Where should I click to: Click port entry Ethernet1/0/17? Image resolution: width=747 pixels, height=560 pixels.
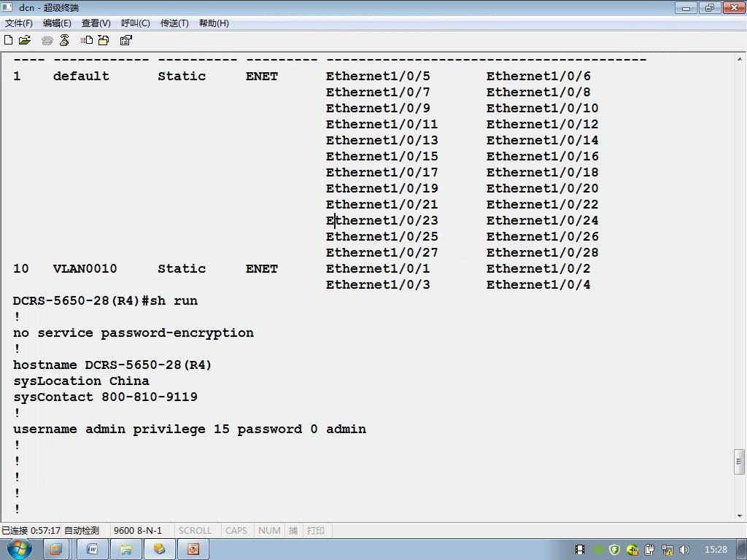click(x=382, y=172)
